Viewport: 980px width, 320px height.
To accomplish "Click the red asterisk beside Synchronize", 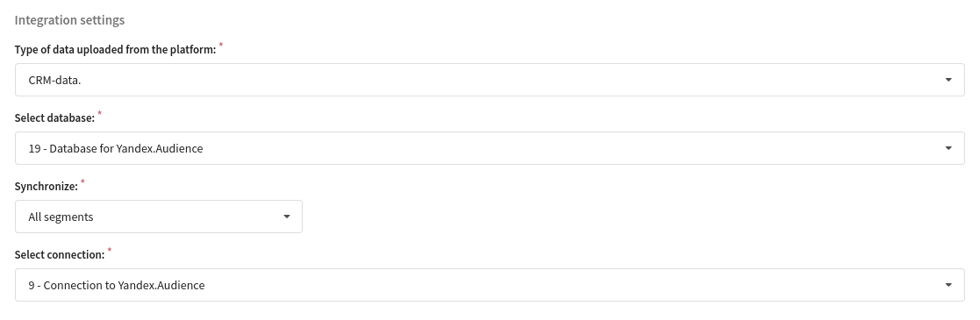I will click(83, 181).
